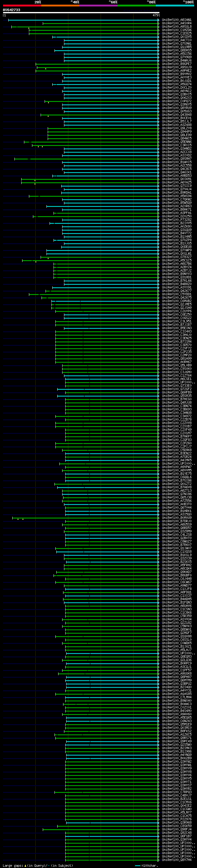Click the yellow gap marker on the UniRef100_Q43848 row
The width and height of the screenshot is (197, 868).
[x=48, y=116]
